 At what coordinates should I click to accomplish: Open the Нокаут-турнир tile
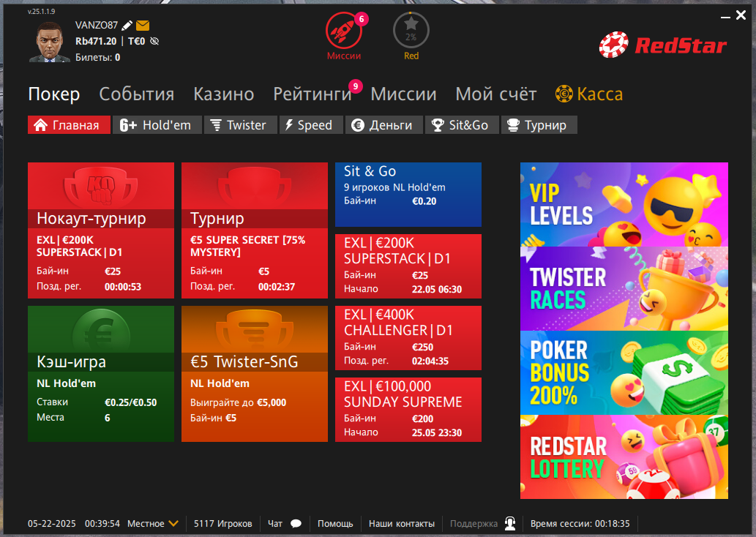101,230
